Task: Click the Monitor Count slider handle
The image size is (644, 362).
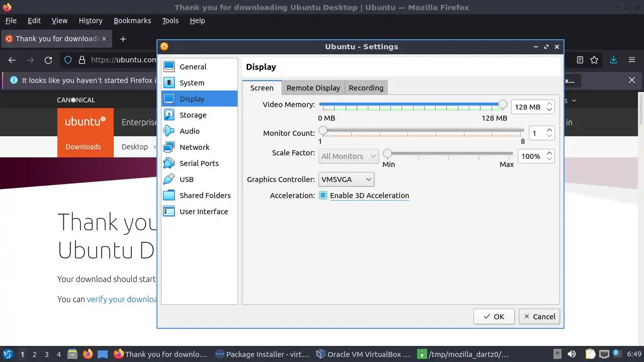Action: 323,130
